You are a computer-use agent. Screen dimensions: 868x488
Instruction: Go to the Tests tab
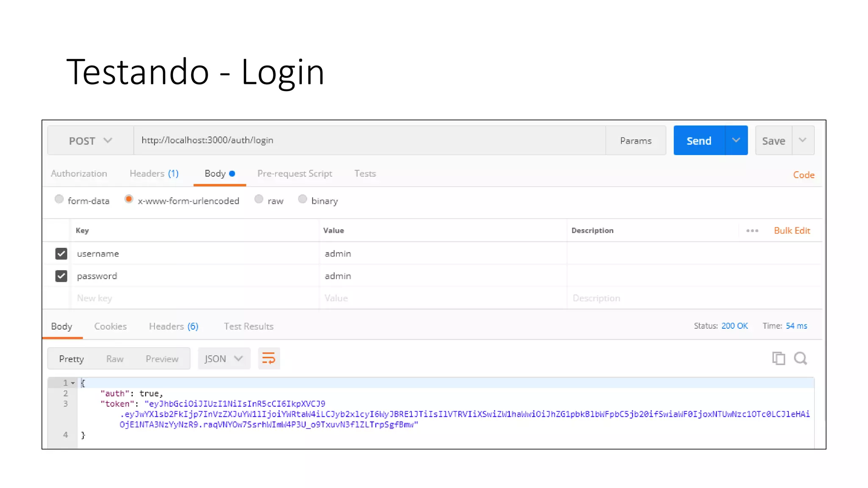point(365,174)
